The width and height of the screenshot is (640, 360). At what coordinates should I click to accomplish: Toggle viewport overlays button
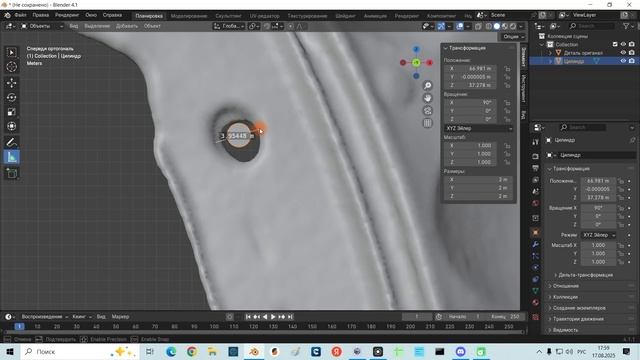point(460,26)
